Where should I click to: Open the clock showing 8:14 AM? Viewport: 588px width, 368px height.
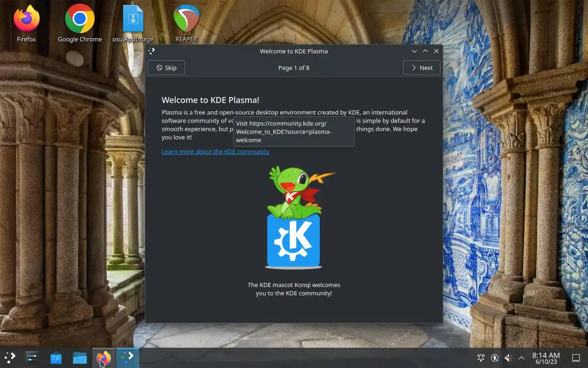546,358
